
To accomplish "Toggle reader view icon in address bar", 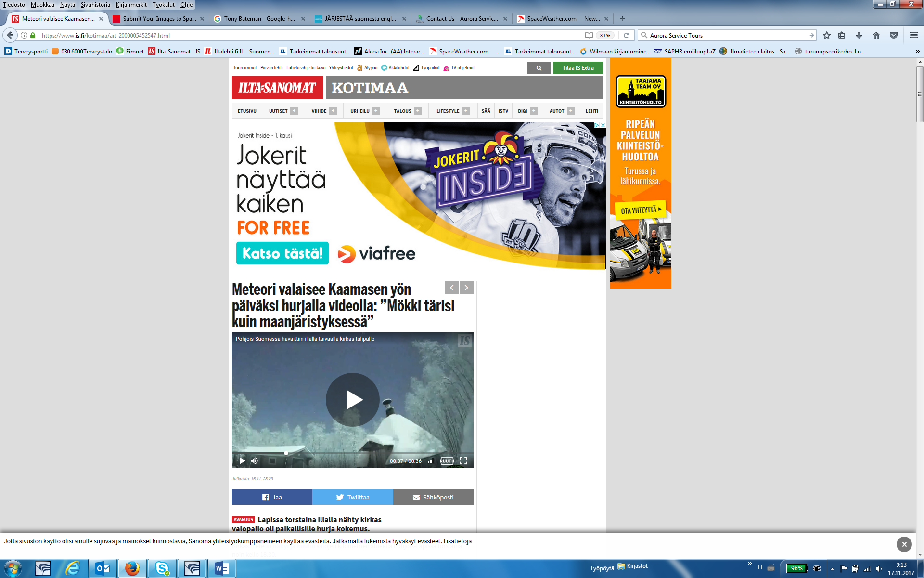I will (x=589, y=35).
